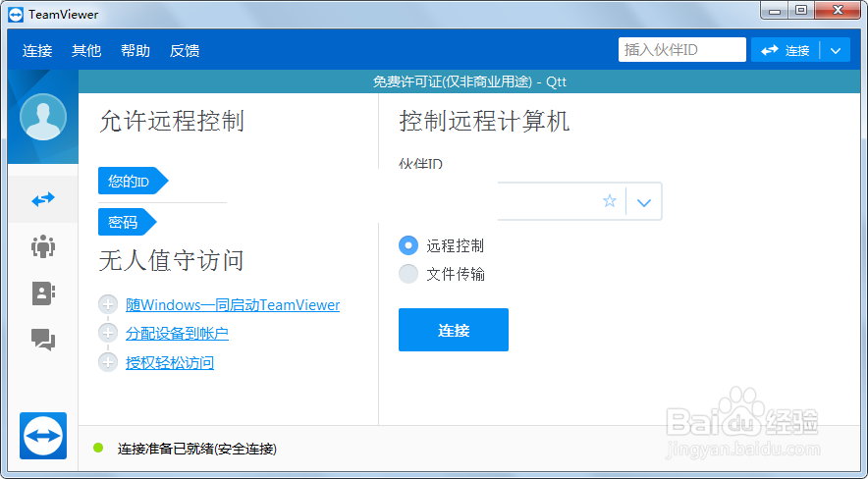Open the Computers & Contacts sidebar icon
Screen dimensions: 868x479
point(43,293)
